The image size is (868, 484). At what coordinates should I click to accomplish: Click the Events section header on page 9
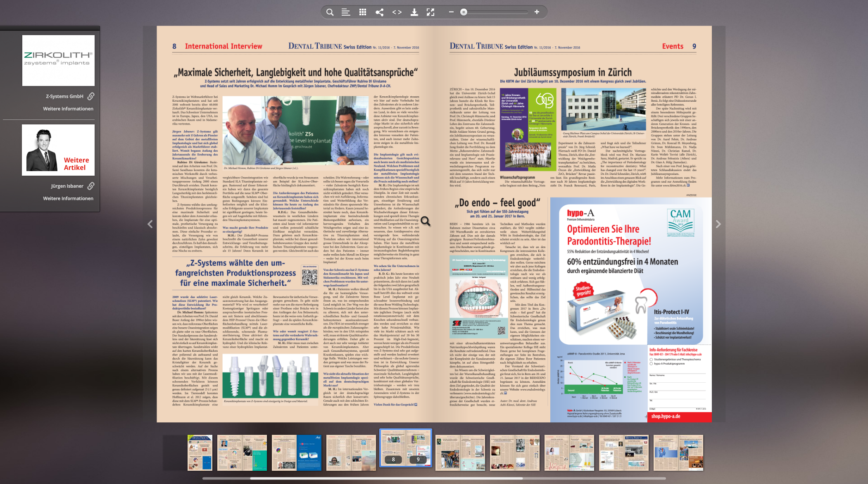(x=673, y=46)
